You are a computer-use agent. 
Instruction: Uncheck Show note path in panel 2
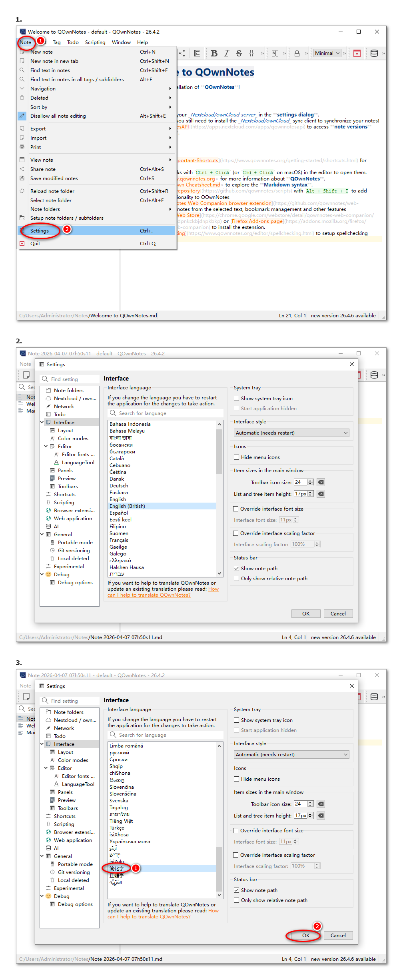tap(237, 569)
